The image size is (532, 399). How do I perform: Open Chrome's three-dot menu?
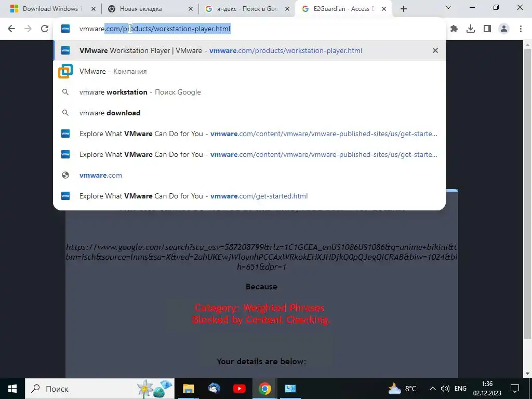[x=521, y=29]
